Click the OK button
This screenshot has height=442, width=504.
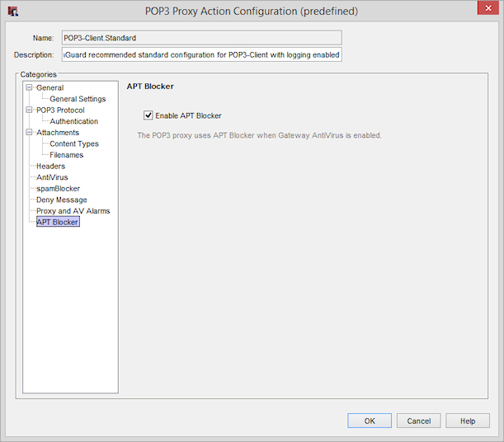[x=370, y=421]
